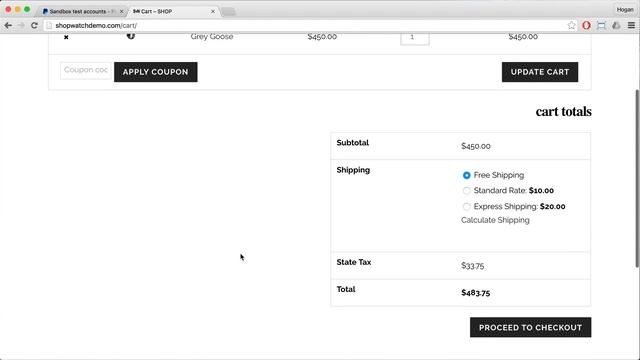Click the screen capture extension icon

601,25
